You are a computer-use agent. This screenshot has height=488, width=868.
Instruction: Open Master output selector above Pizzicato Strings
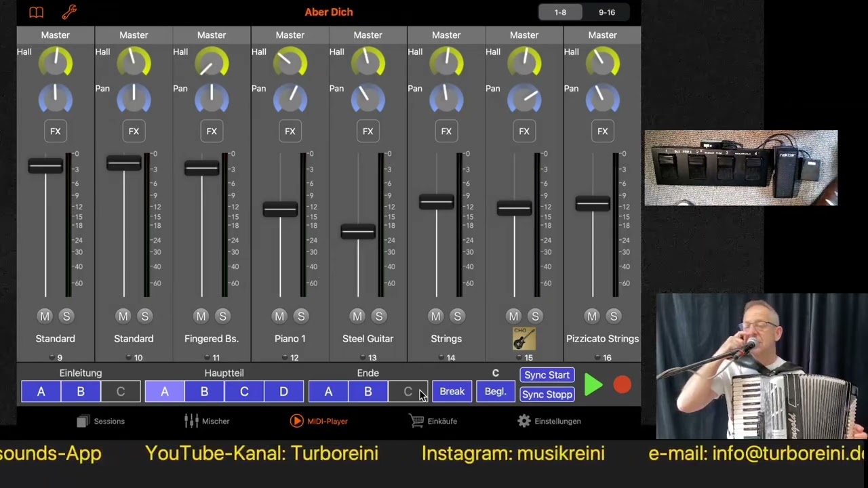point(603,35)
